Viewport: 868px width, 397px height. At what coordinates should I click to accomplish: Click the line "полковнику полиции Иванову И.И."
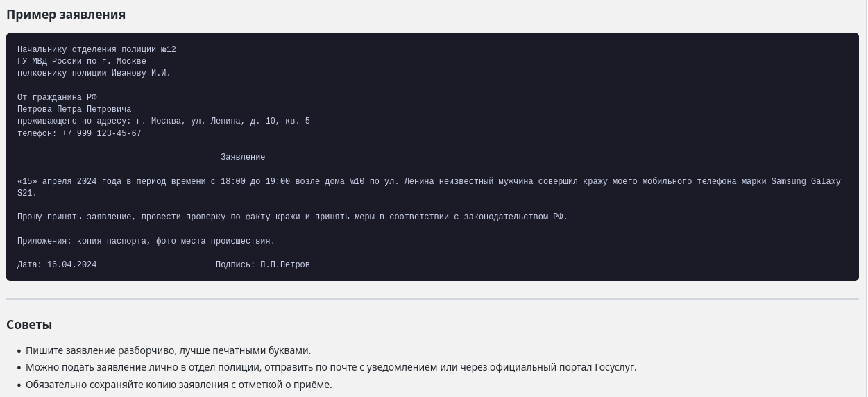point(94,74)
